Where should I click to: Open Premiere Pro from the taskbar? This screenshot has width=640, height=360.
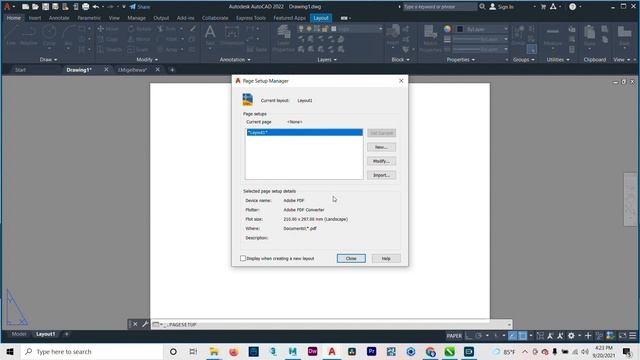tap(371, 351)
